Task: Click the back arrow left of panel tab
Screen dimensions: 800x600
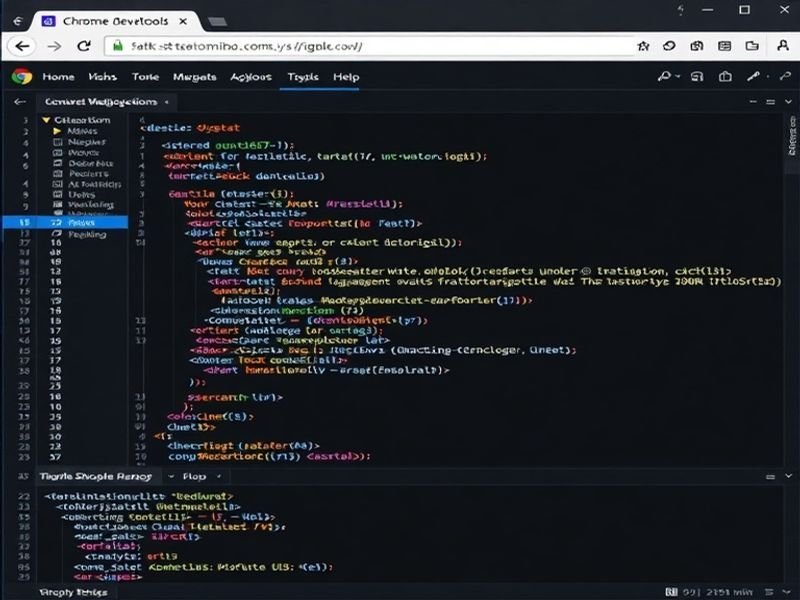Action: click(20, 102)
